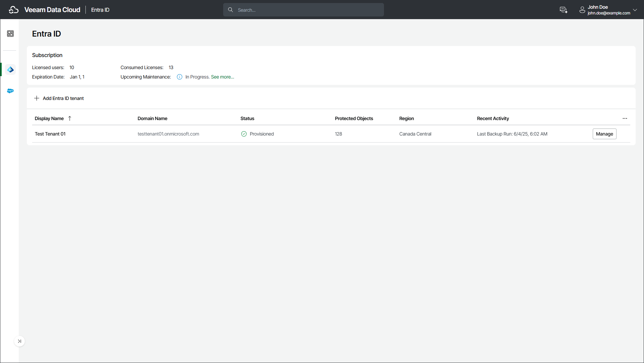644x363 pixels.
Task: Click the Subscription section heading
Action: point(47,55)
